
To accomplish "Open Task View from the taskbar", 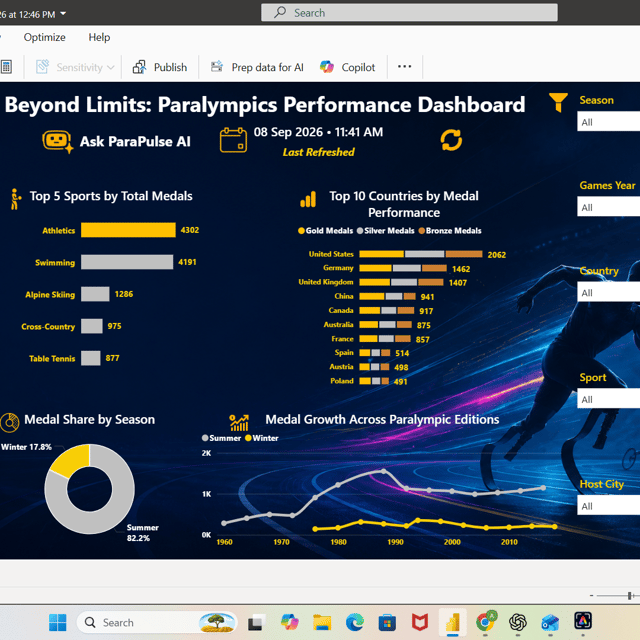I will point(256,622).
